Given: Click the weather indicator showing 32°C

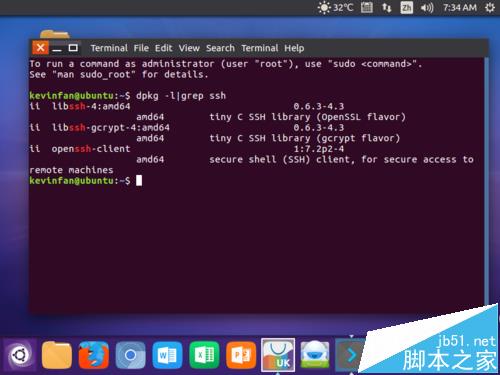Looking at the screenshot, I should pos(335,7).
